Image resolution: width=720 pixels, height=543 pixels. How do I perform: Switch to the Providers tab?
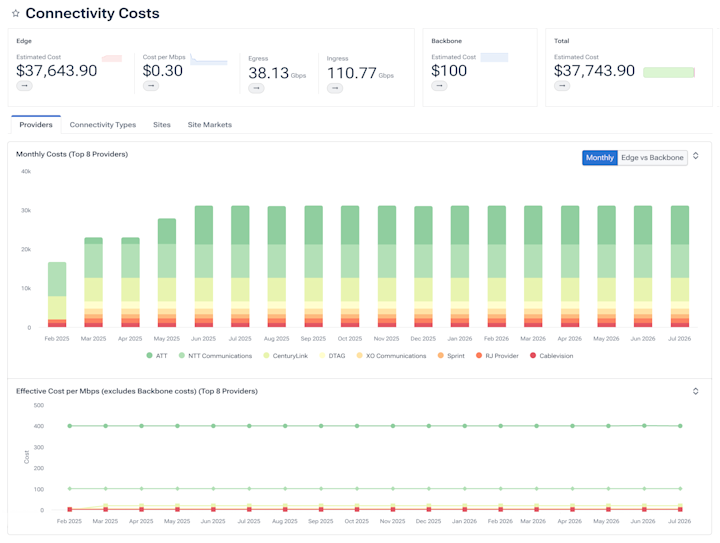click(x=36, y=125)
